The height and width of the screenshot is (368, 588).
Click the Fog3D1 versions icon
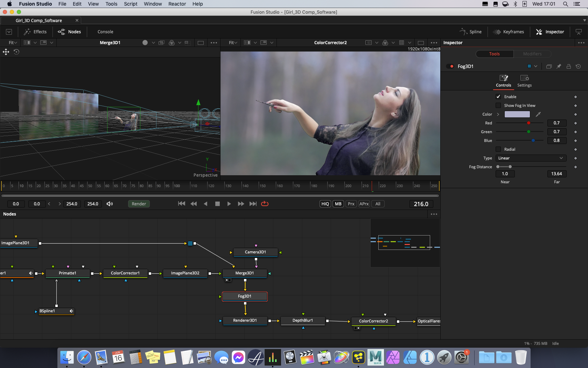coord(549,66)
